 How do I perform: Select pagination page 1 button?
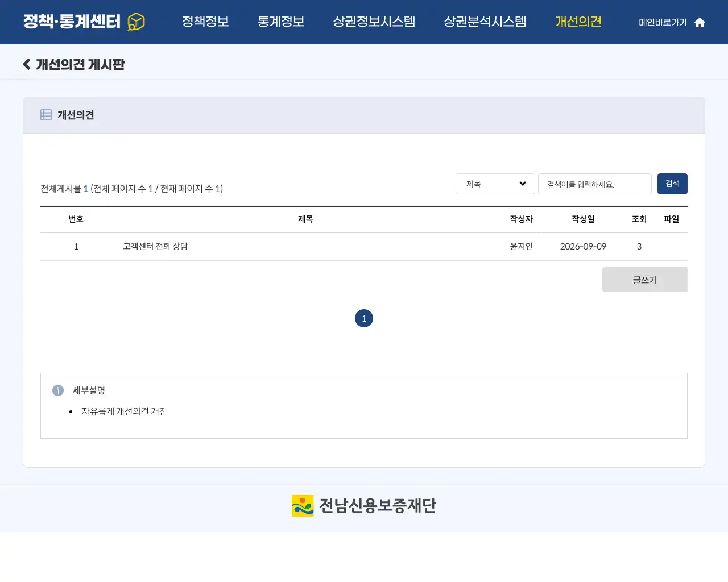click(x=364, y=318)
